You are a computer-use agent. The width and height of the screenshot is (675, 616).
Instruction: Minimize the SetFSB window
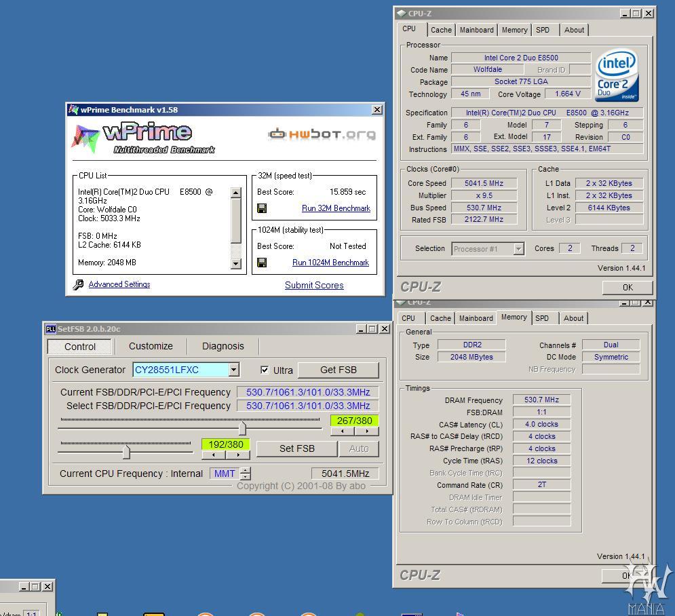[x=362, y=329]
